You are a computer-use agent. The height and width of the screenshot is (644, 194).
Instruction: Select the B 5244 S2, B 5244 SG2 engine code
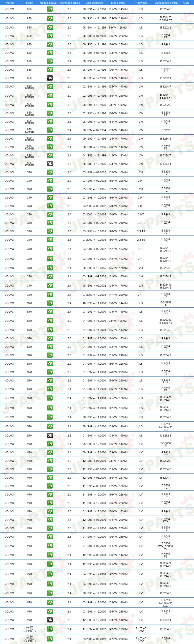click(x=166, y=603)
